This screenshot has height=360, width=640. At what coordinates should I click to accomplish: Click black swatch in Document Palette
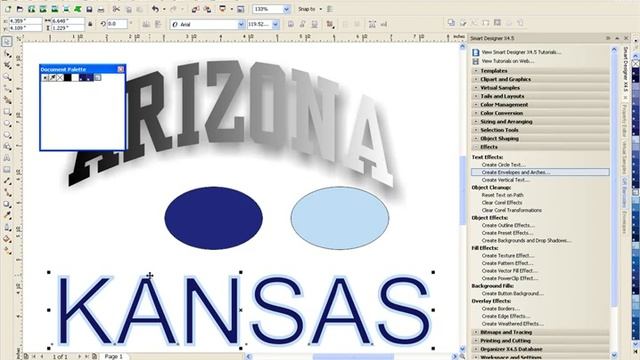click(68, 78)
